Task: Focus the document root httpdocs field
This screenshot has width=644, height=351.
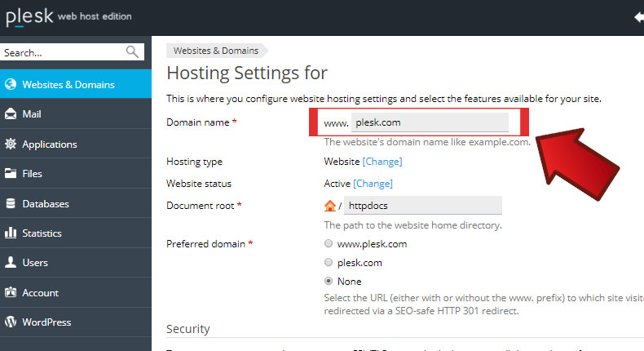Action: pyautogui.click(x=423, y=206)
